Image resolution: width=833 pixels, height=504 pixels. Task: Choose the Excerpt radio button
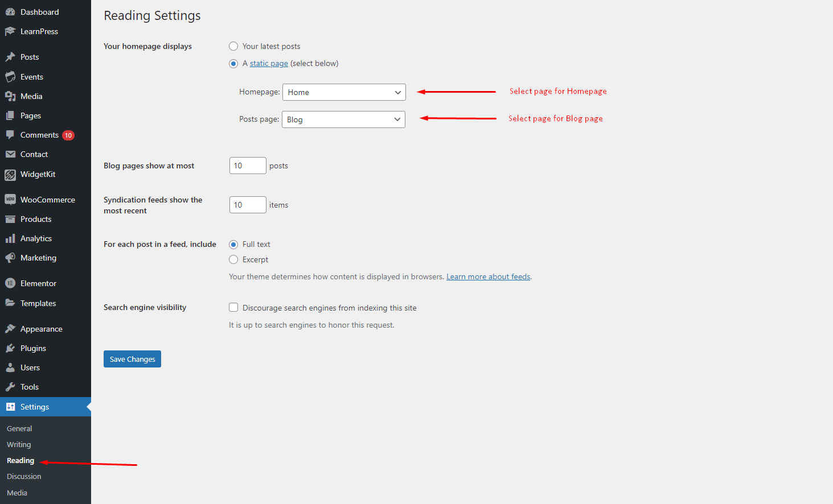[x=233, y=259]
